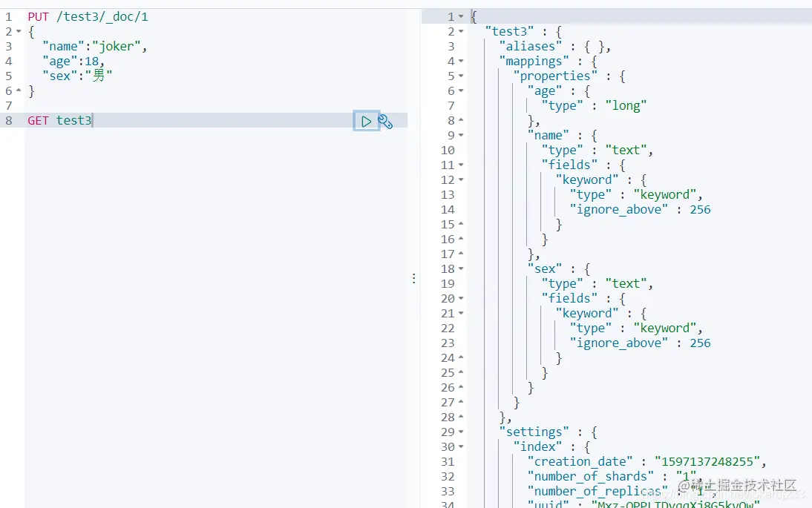Collapse response root object at line 1
Viewport: 812px width, 508px height.
point(461,16)
